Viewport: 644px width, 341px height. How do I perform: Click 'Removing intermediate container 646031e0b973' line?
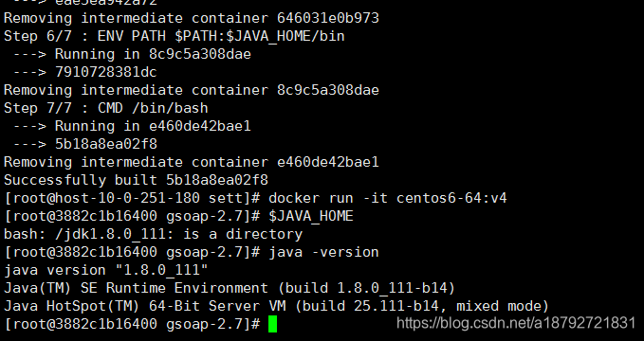(x=192, y=18)
